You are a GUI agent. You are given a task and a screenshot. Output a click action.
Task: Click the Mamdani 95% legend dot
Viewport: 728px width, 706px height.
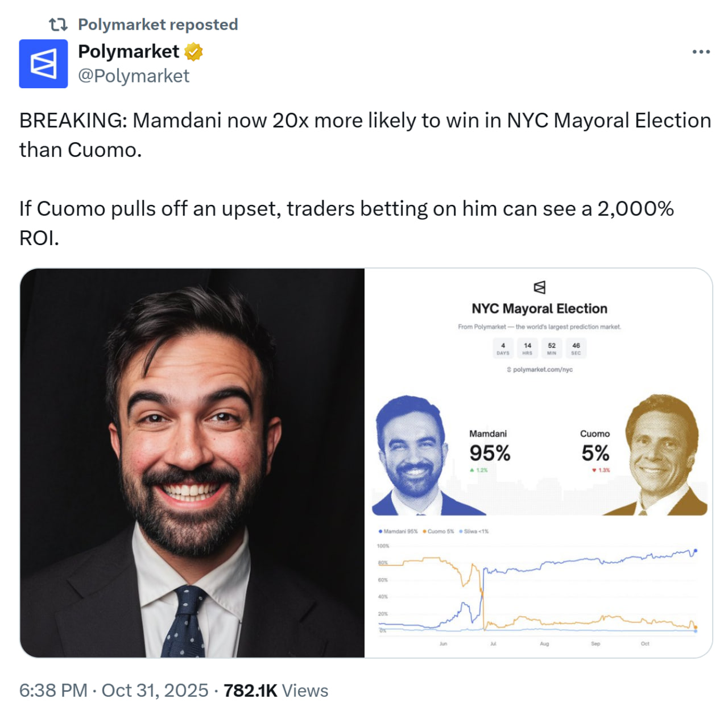click(380, 531)
